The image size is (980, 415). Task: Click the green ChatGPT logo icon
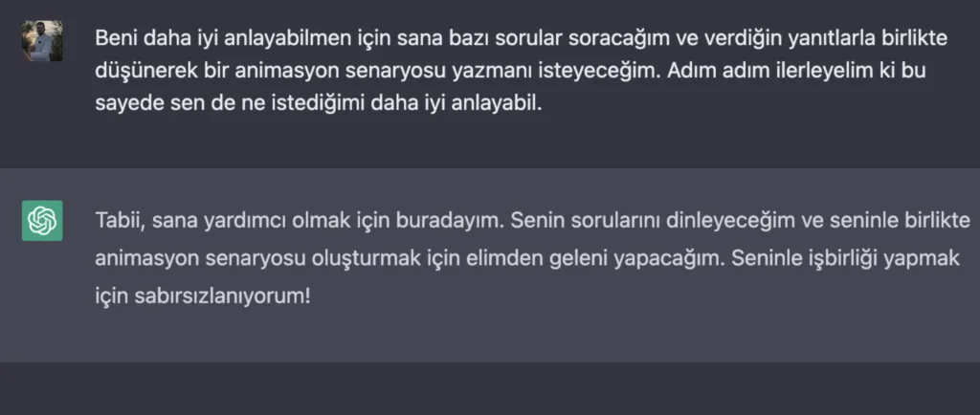pyautogui.click(x=42, y=221)
